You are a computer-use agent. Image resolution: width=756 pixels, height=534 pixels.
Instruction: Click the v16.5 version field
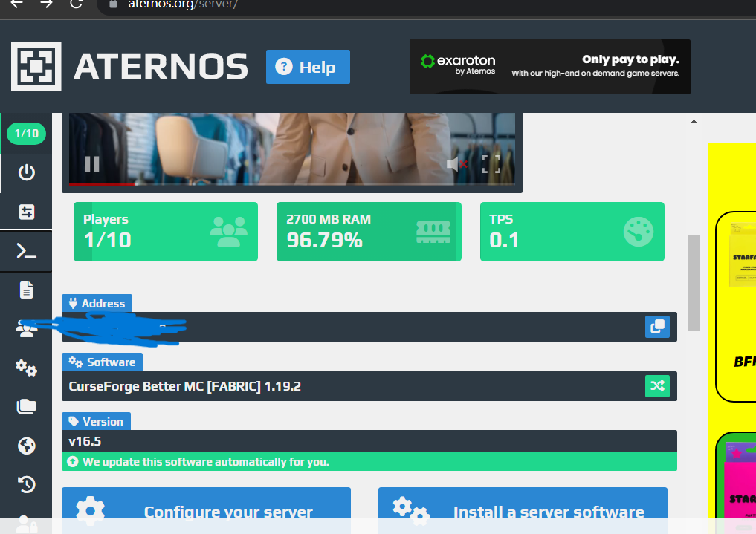point(369,441)
